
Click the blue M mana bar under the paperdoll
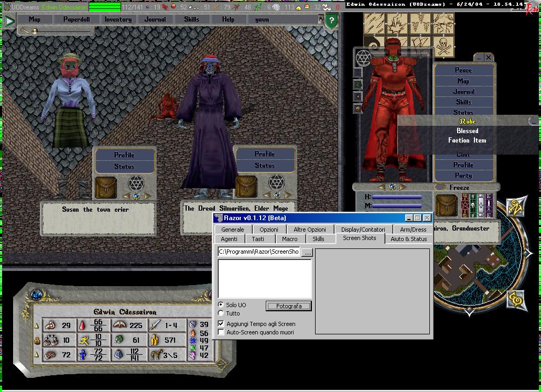click(x=397, y=205)
